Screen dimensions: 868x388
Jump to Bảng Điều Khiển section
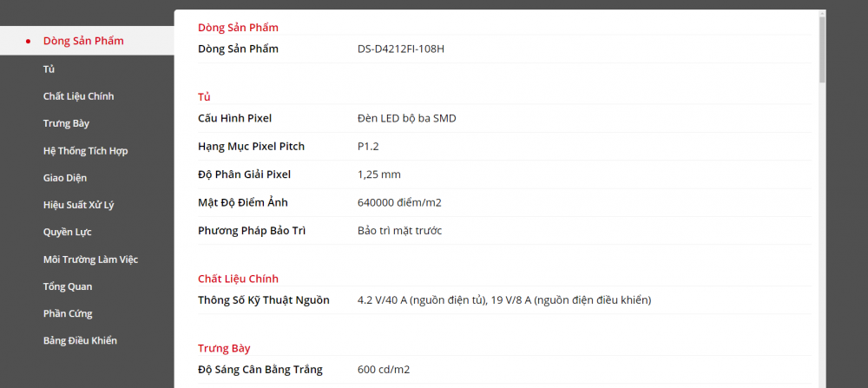pyautogui.click(x=80, y=340)
